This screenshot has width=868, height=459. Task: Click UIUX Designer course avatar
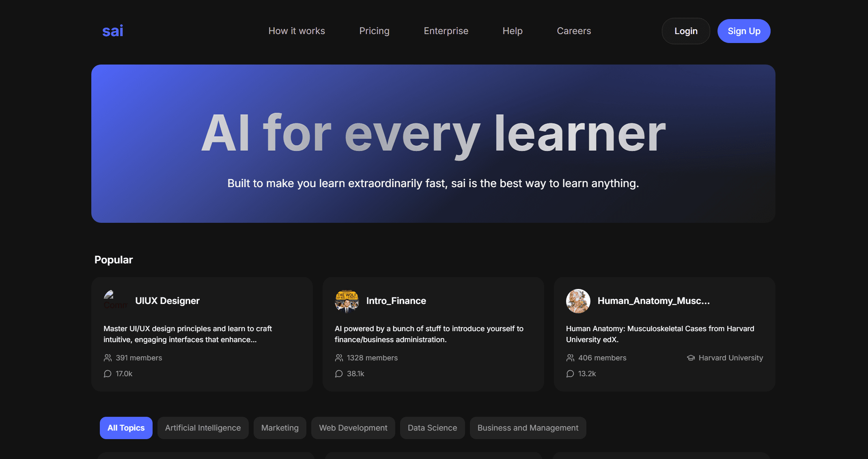pos(115,301)
